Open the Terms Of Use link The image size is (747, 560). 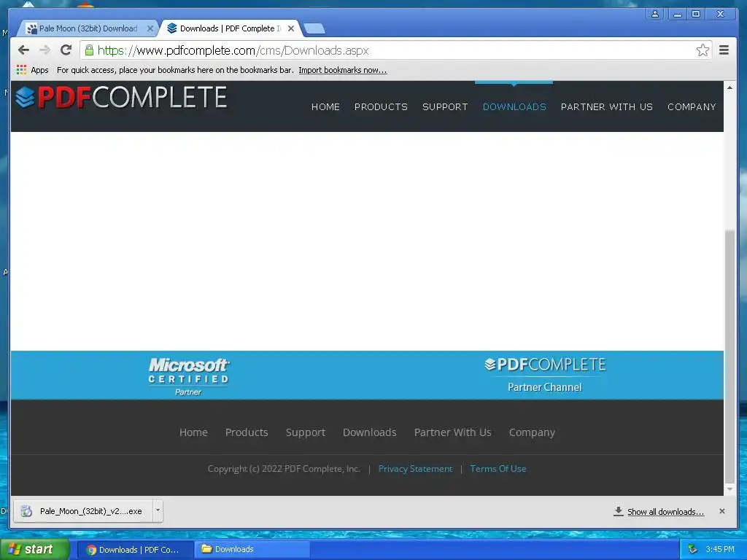point(498,469)
